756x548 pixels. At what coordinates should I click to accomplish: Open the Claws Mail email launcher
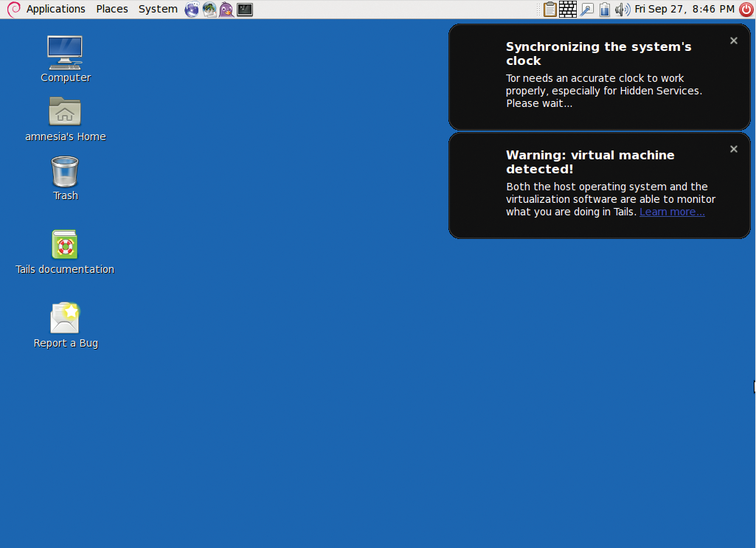click(209, 10)
